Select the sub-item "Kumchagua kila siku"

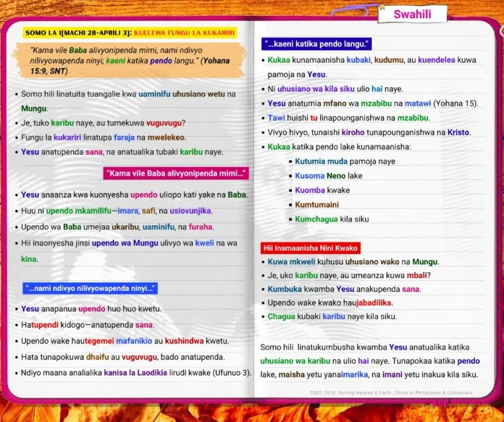click(x=332, y=219)
